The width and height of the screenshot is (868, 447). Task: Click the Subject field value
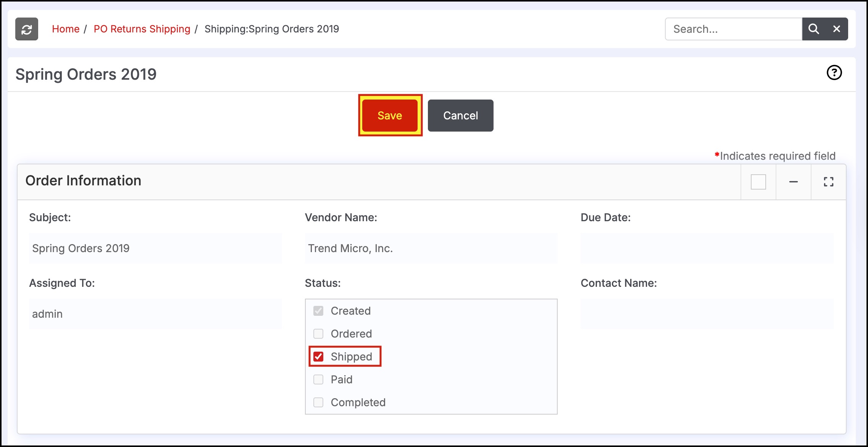point(155,248)
